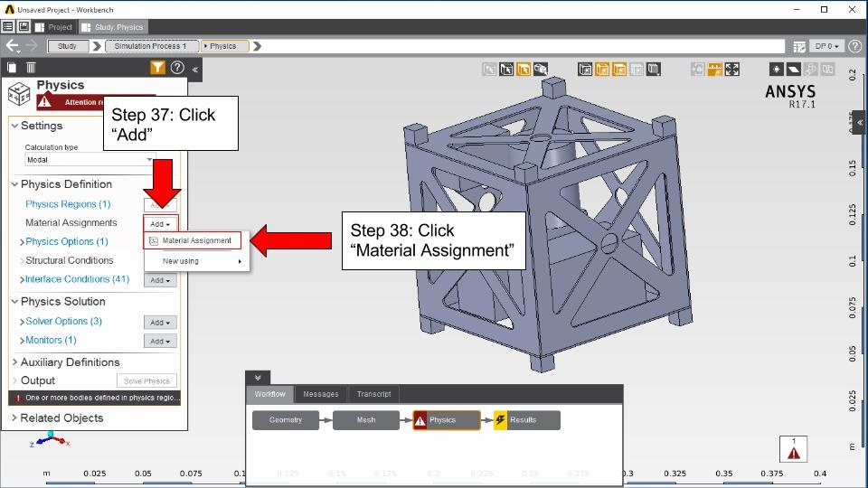Click the XYZ axis triad
Screen dimensions: 868x488
(50, 439)
